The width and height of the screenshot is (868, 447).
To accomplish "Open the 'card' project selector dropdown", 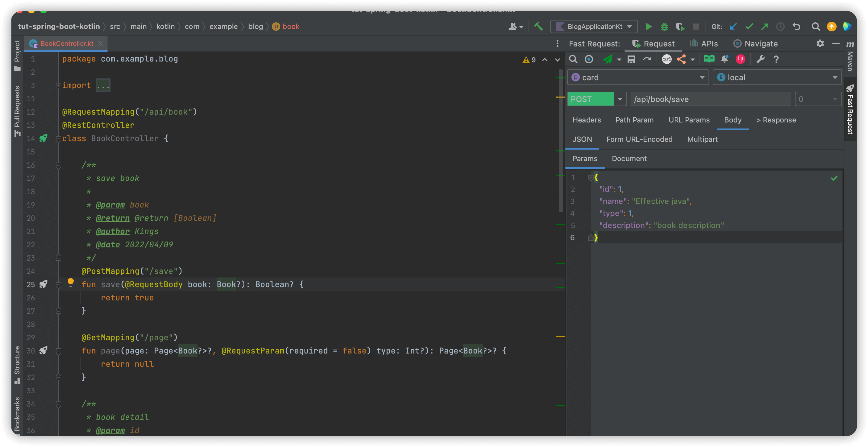I will point(702,77).
